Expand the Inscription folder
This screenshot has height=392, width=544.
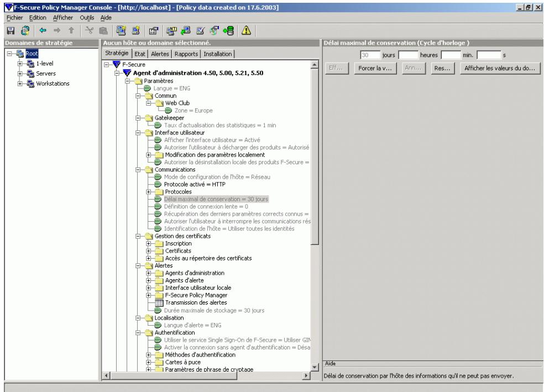pos(149,243)
